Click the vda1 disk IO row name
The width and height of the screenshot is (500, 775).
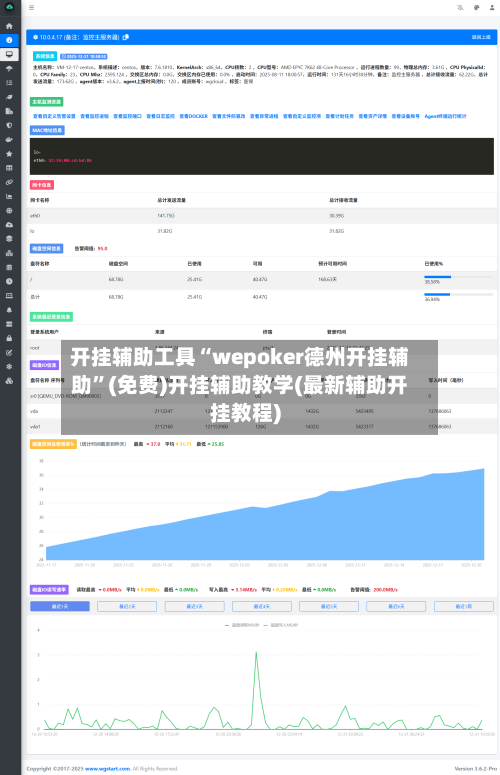[36, 427]
